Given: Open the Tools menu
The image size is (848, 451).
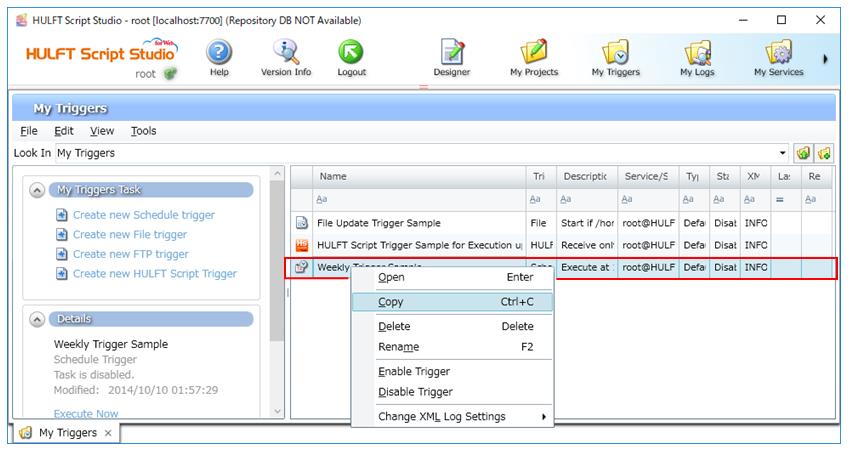Looking at the screenshot, I should (x=143, y=131).
